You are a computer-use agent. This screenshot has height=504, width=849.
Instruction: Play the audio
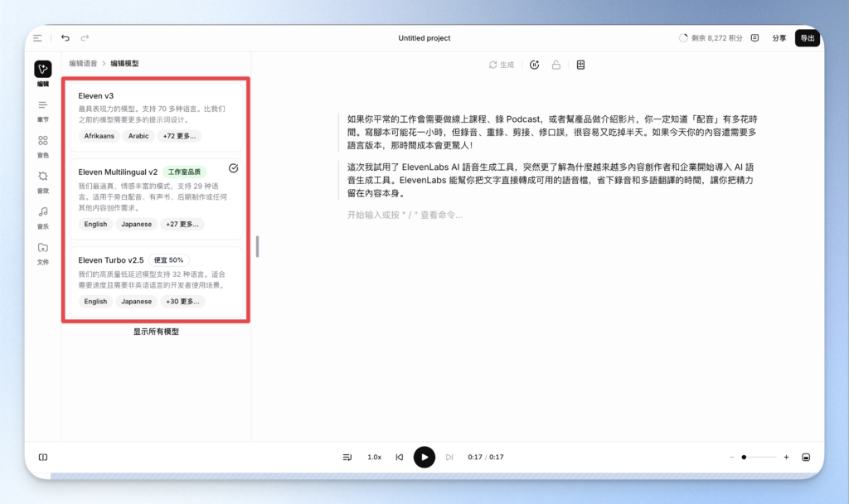tap(424, 458)
